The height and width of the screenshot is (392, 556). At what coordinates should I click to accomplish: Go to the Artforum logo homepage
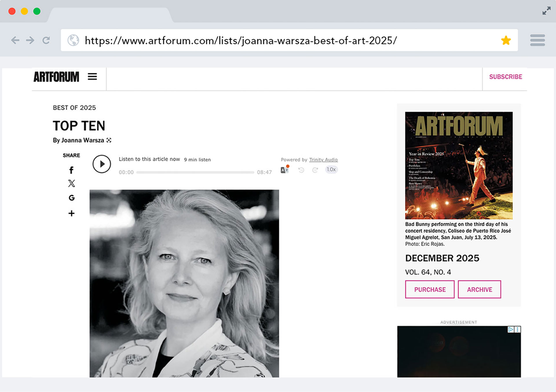pyautogui.click(x=56, y=77)
